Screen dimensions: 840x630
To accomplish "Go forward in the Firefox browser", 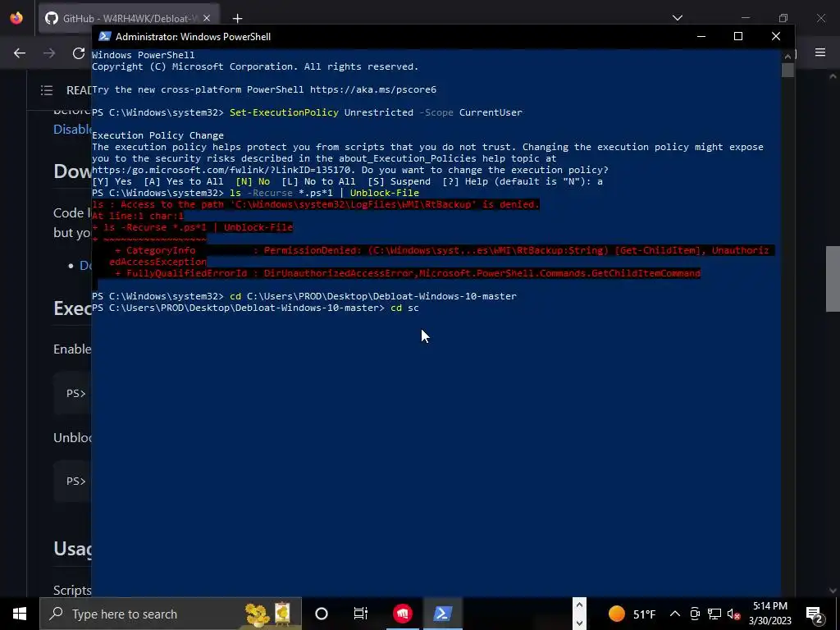I will click(x=49, y=53).
